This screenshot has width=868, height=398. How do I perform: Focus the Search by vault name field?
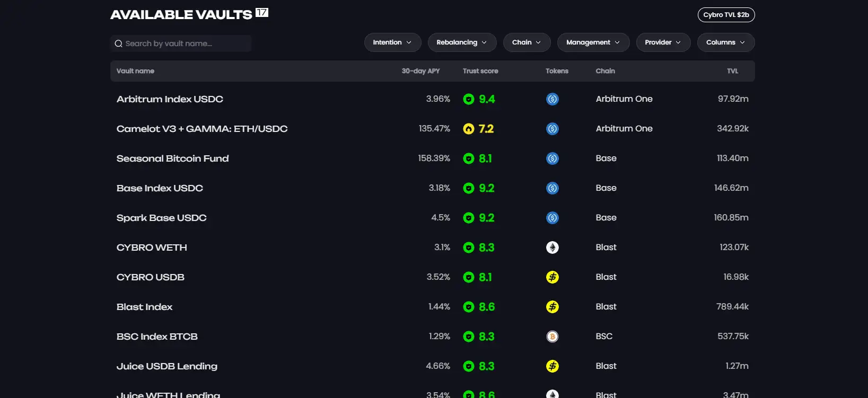pos(186,44)
